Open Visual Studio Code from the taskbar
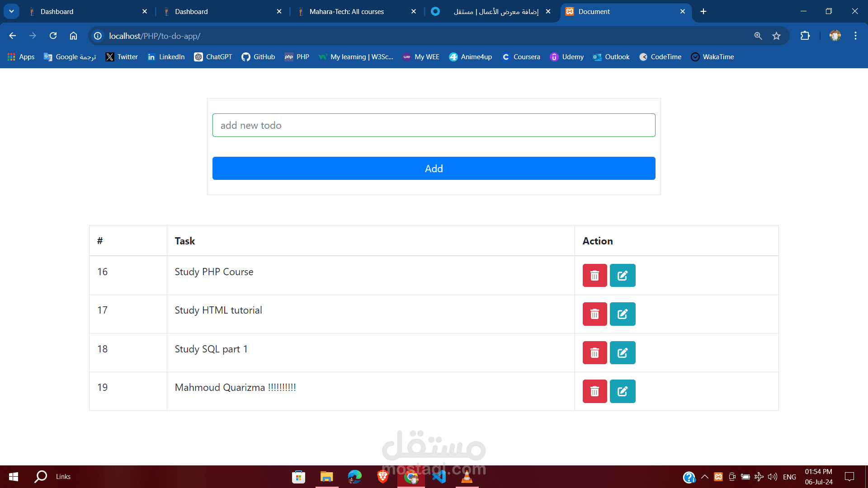The height and width of the screenshot is (488, 868). pyautogui.click(x=439, y=477)
